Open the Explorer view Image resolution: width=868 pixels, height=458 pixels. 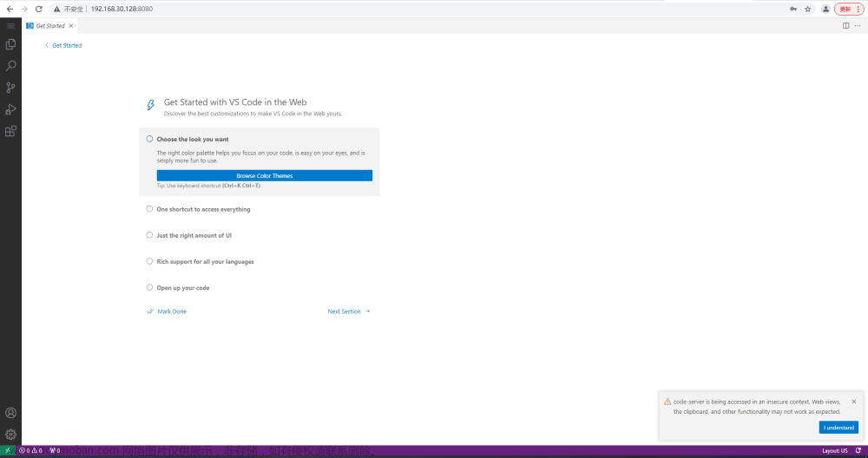pos(10,44)
